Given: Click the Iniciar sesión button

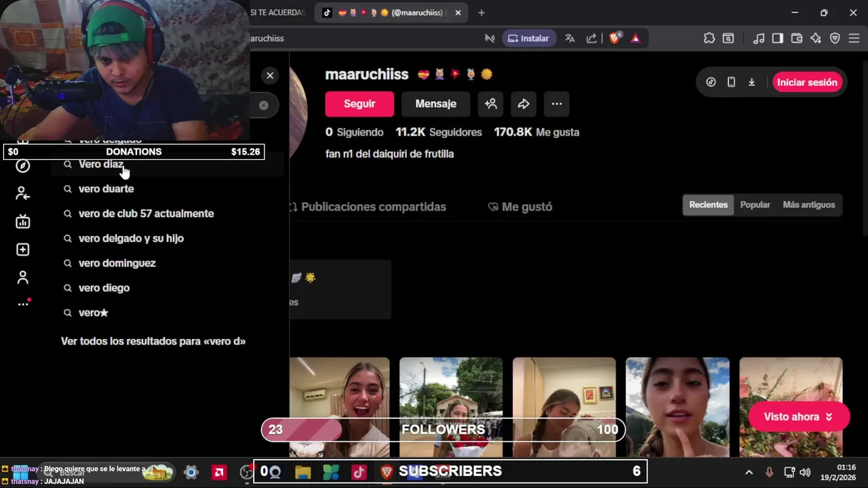Looking at the screenshot, I should pyautogui.click(x=807, y=82).
